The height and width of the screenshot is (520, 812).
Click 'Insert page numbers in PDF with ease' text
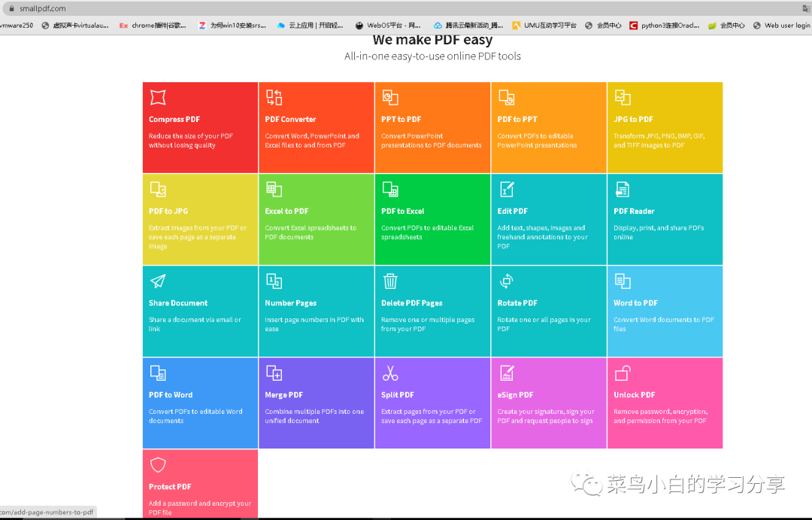tap(314, 324)
